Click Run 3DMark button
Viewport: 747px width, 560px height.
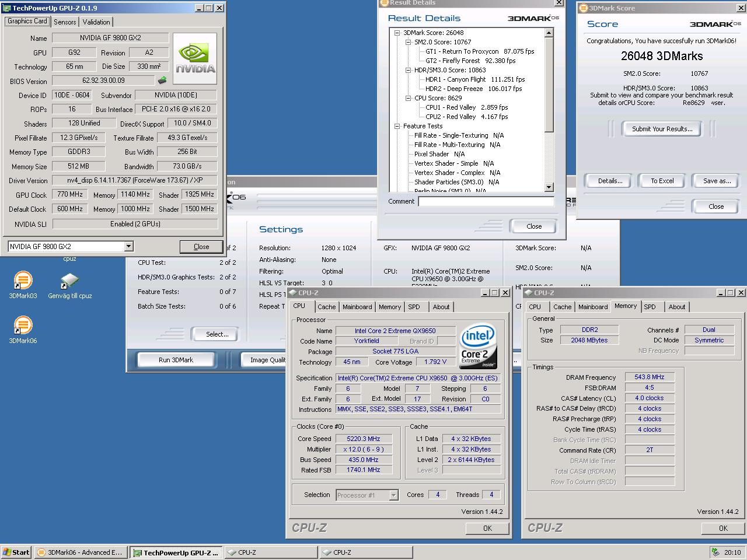point(176,360)
